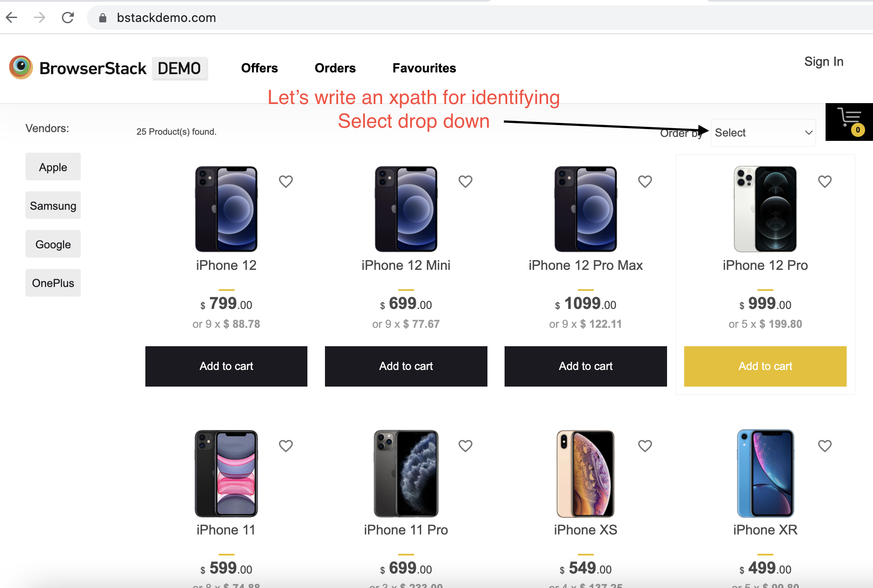Expand the Order by Select dropdown
The image size is (873, 588).
point(761,132)
